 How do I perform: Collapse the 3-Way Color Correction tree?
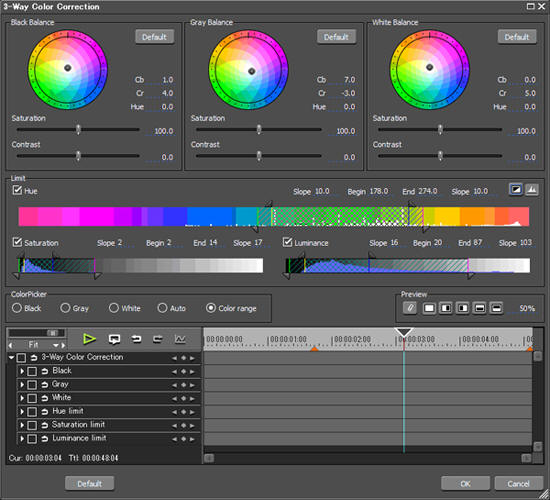point(12,358)
